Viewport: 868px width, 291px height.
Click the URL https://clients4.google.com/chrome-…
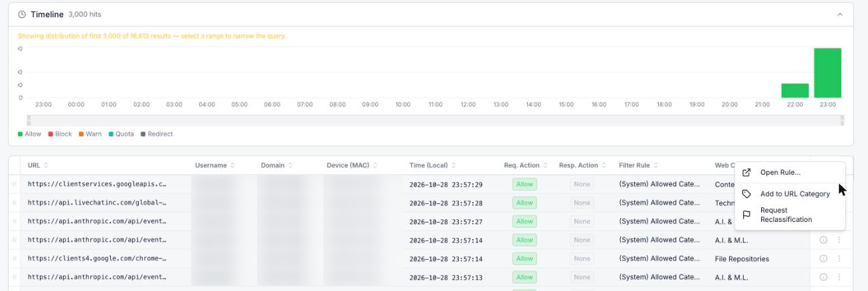[x=97, y=258]
